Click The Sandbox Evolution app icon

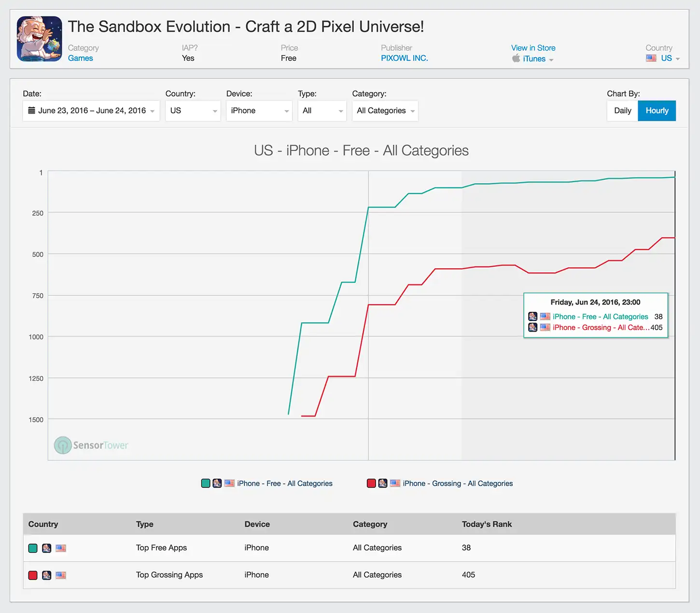(x=40, y=39)
